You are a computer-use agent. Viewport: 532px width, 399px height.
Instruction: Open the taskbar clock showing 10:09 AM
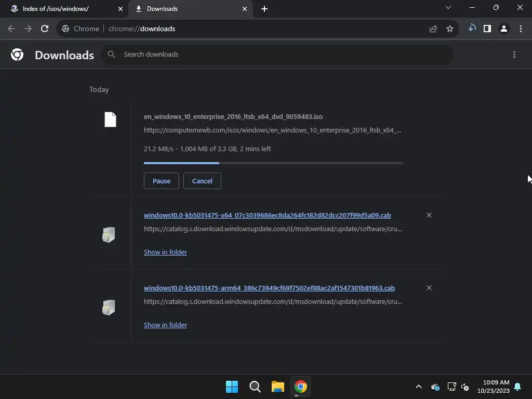494,387
